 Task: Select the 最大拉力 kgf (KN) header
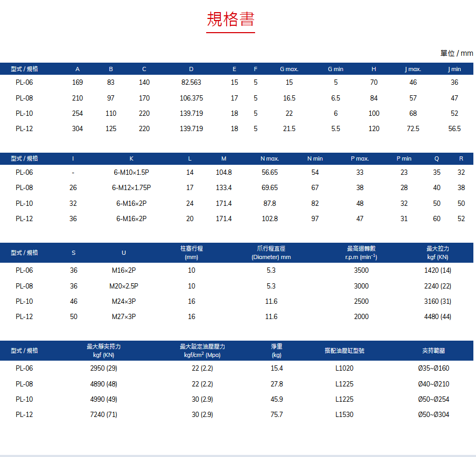(x=437, y=253)
